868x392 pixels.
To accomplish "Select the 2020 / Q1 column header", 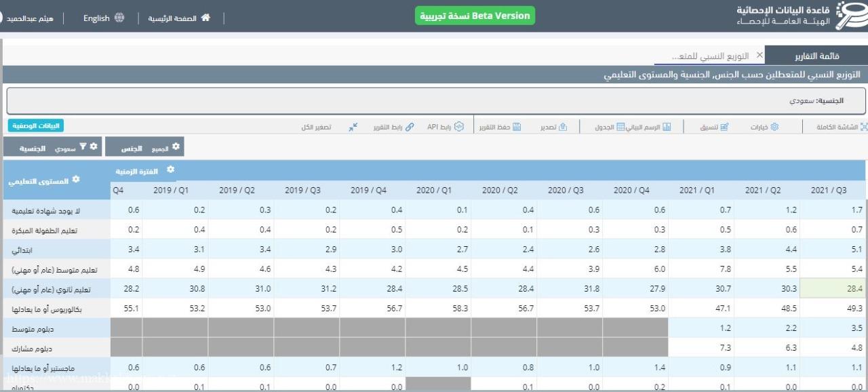I will point(434,191).
